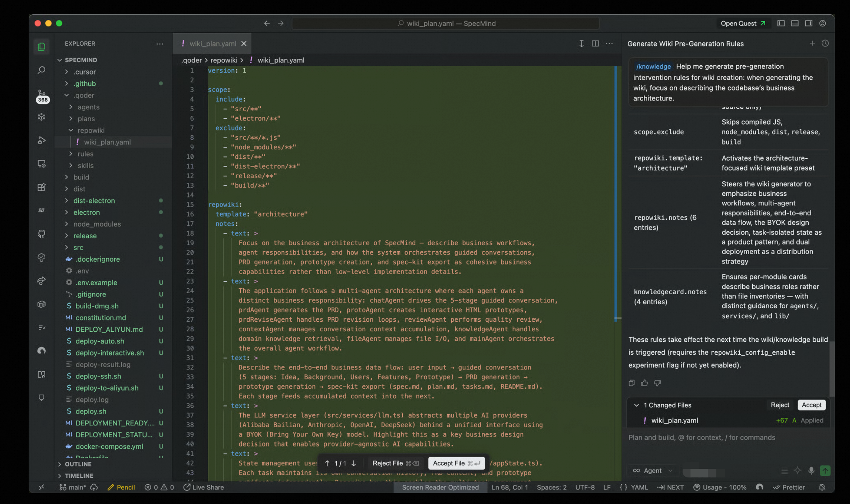This screenshot has width=850, height=504.
Task: Toggle the bottom panel layout
Action: click(x=795, y=23)
